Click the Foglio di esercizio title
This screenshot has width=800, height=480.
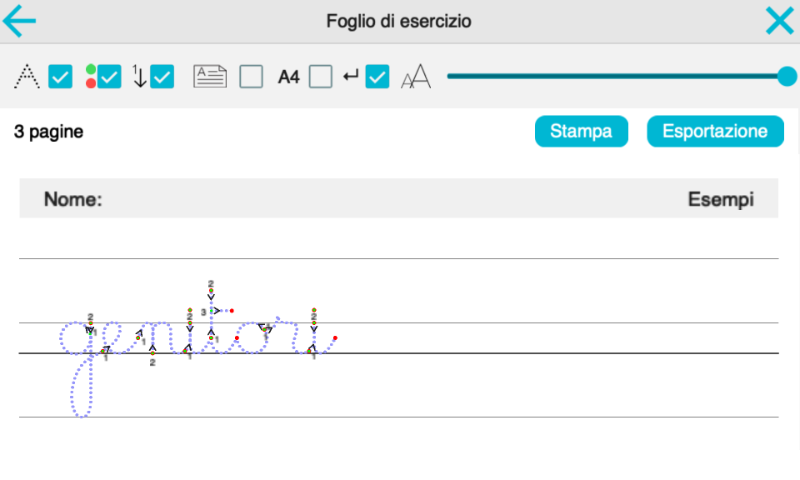click(399, 21)
